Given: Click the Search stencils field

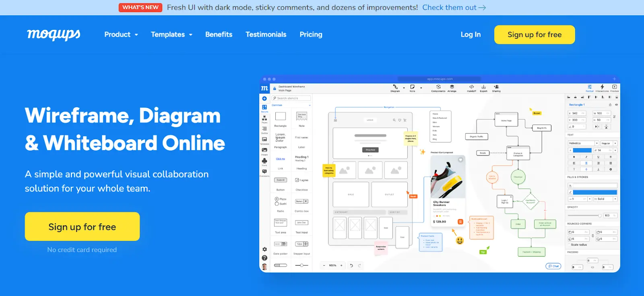Looking at the screenshot, I should point(291,98).
